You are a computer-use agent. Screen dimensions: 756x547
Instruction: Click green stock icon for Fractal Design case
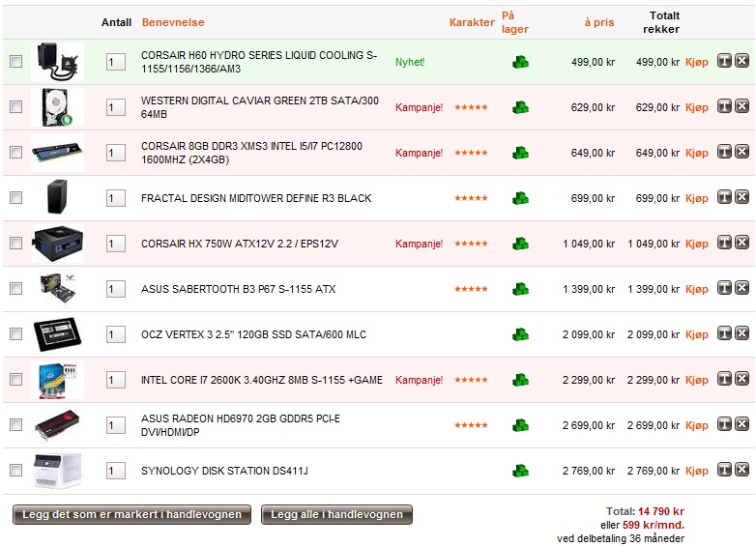520,198
